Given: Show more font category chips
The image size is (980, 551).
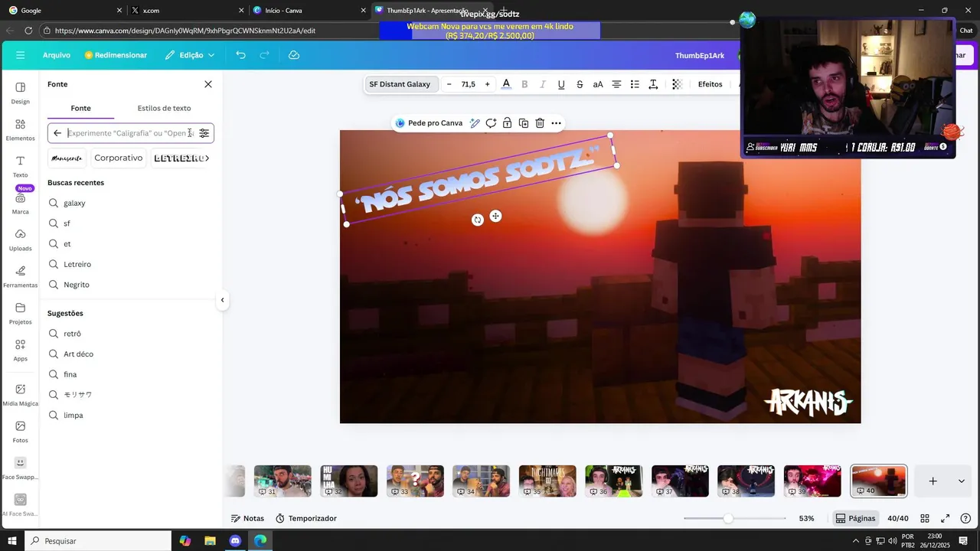Looking at the screenshot, I should click(x=207, y=158).
